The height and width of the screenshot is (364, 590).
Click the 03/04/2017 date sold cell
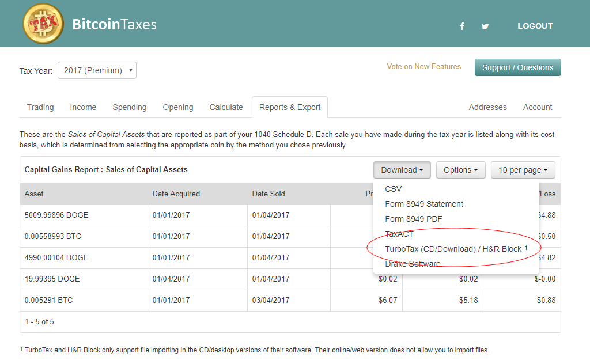[289, 301]
